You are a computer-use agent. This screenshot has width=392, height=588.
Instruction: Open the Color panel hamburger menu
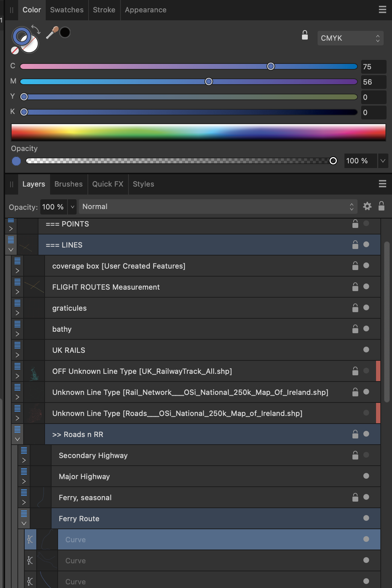click(x=382, y=10)
